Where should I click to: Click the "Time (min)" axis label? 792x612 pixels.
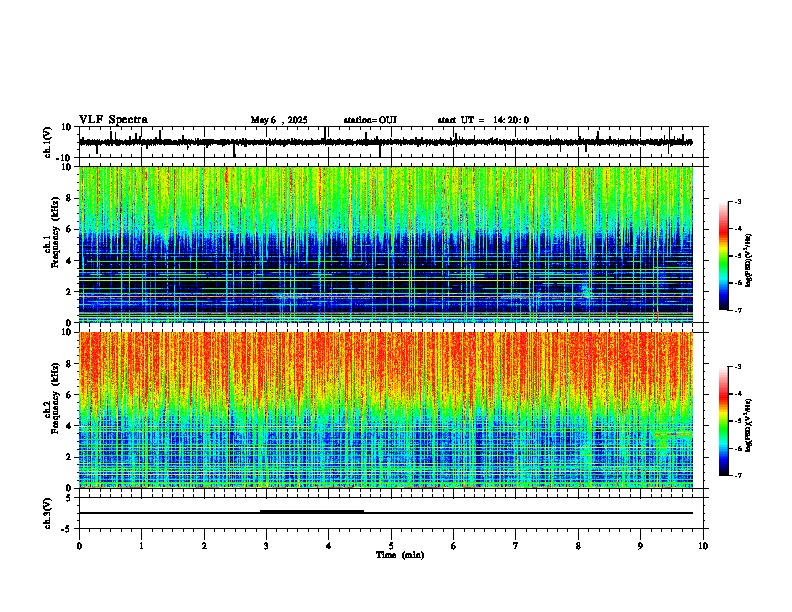click(400, 555)
